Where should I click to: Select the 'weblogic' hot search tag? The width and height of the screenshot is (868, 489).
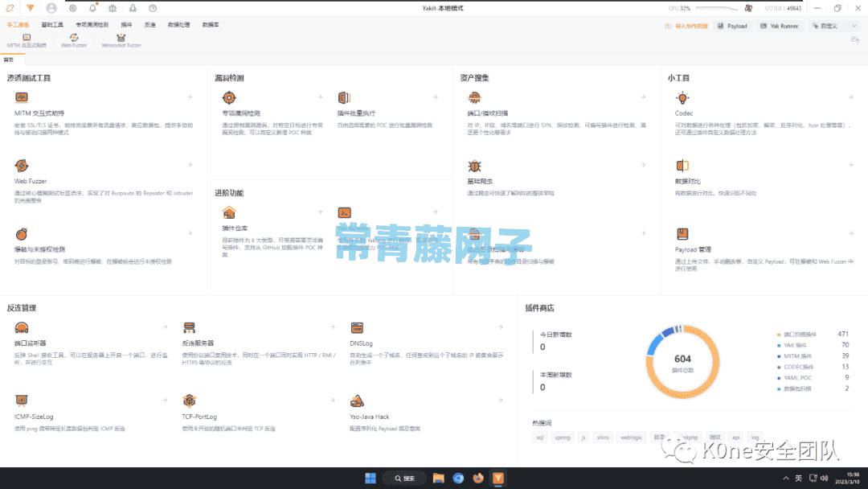pyautogui.click(x=631, y=438)
